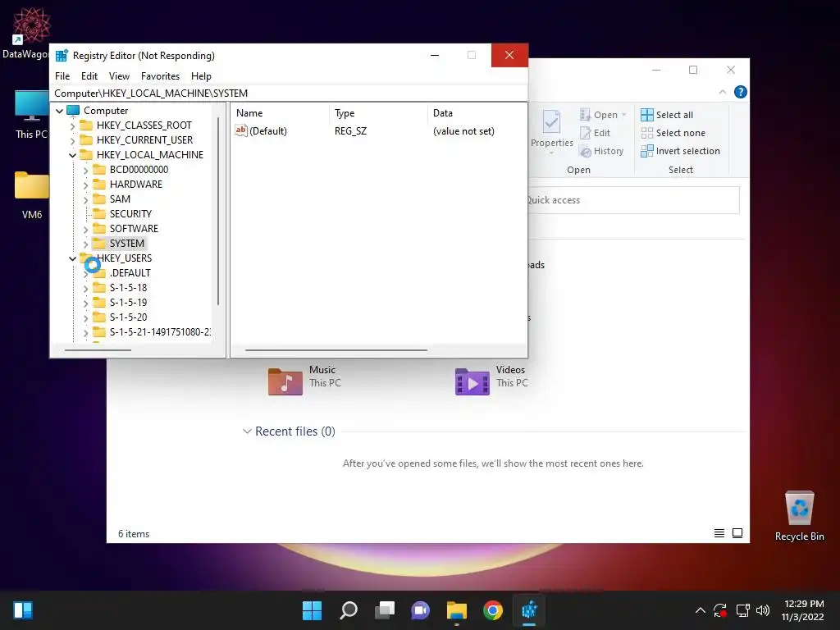Select S-1-5-20 key
The image size is (840, 630).
128,317
